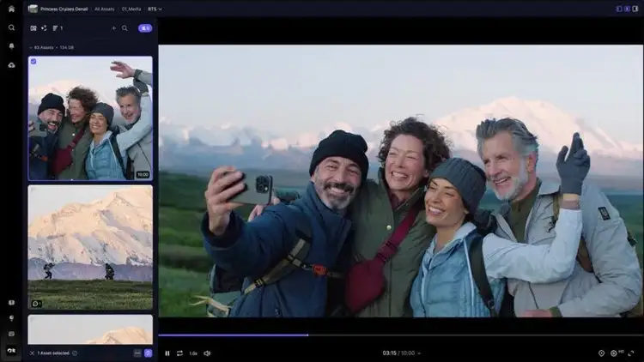The image size is (644, 362).
Task: Pause the playing video
Action: click(167, 353)
